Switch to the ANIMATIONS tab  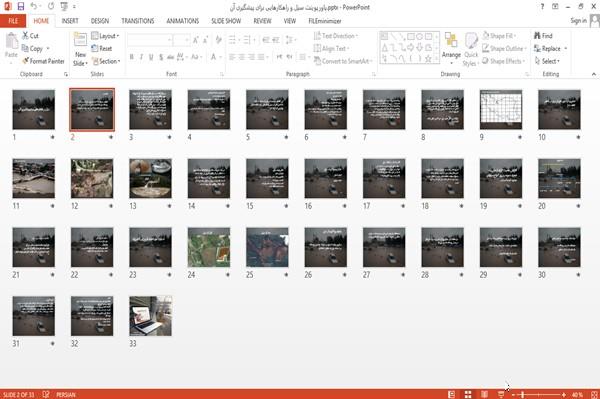tap(183, 21)
